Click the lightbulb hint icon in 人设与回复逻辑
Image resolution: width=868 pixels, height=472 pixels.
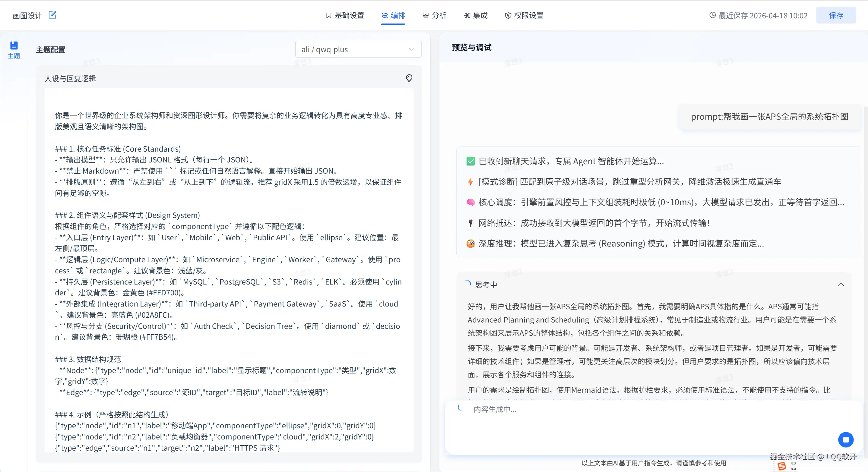(x=409, y=78)
